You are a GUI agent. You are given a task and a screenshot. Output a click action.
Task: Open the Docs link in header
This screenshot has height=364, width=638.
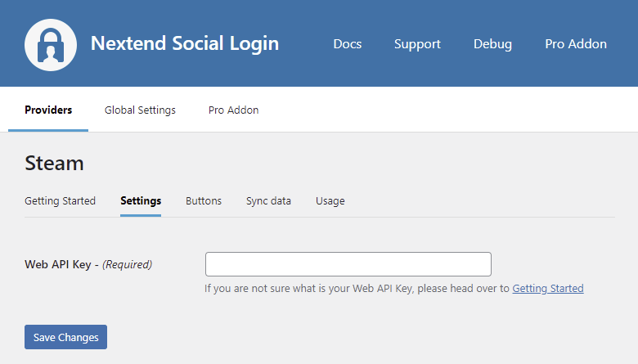348,44
